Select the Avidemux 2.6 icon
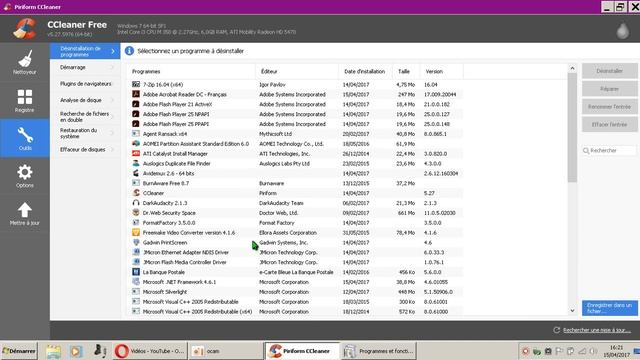This screenshot has height=360, width=640. pyautogui.click(x=136, y=173)
